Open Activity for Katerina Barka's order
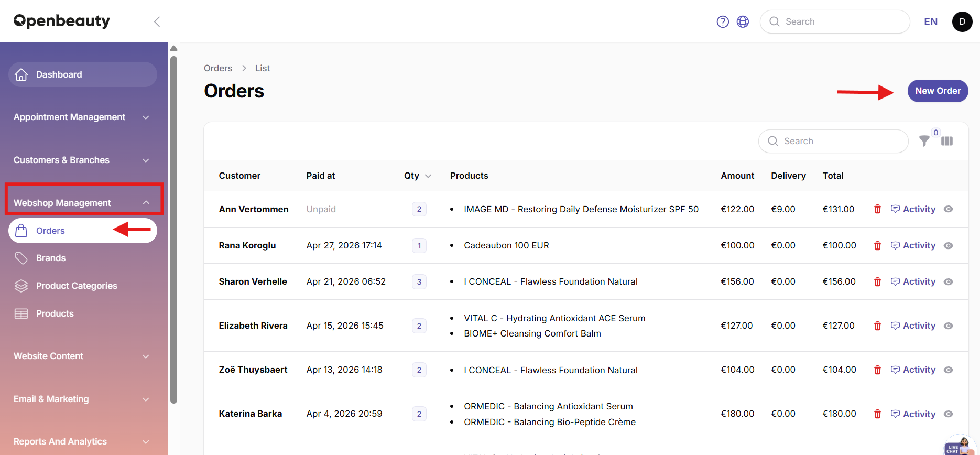 click(913, 414)
